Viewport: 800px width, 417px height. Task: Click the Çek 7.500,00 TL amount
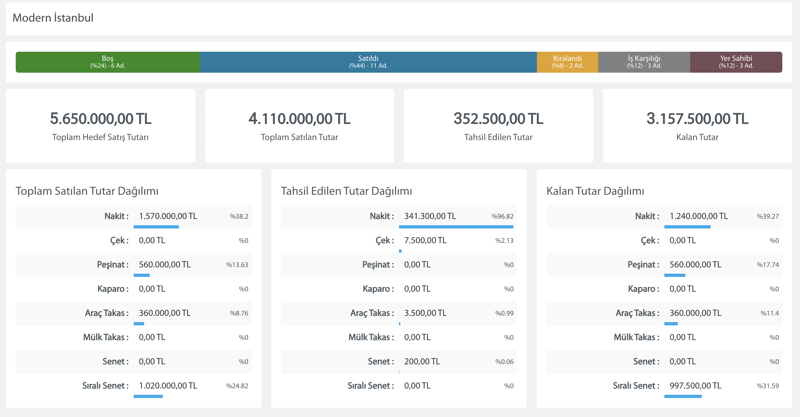point(426,241)
